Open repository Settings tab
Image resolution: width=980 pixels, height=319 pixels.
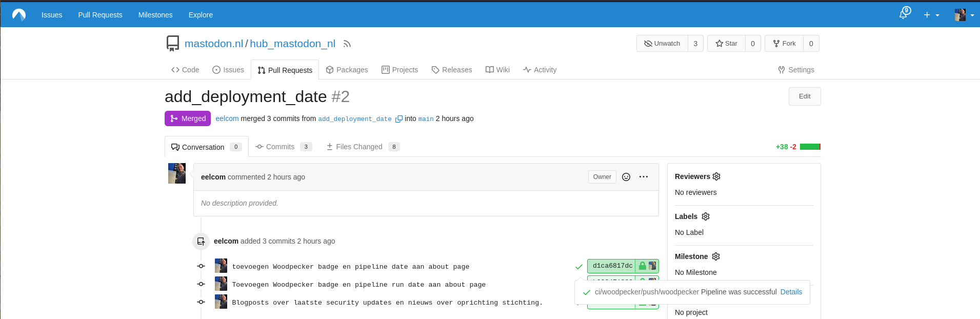pyautogui.click(x=796, y=70)
